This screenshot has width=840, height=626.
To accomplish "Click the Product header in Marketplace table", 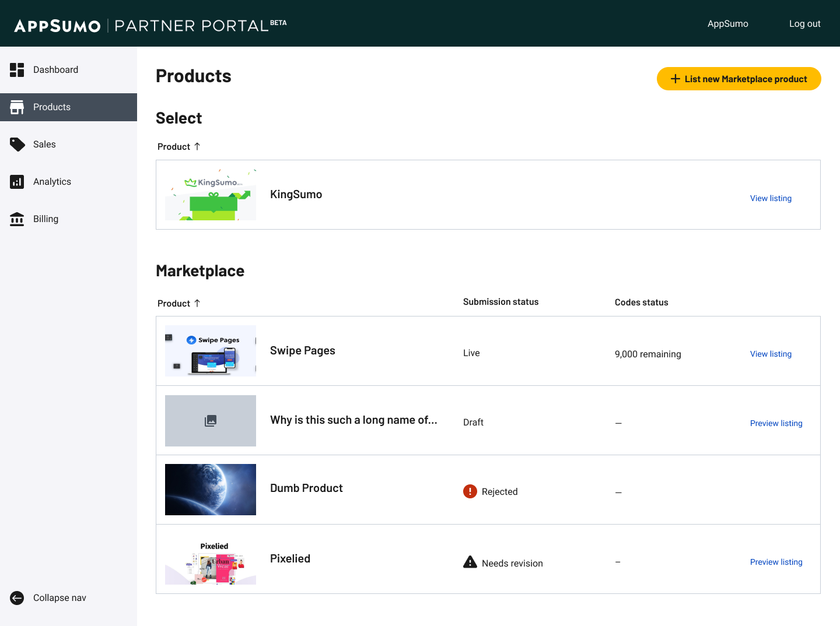I will pyautogui.click(x=174, y=304).
